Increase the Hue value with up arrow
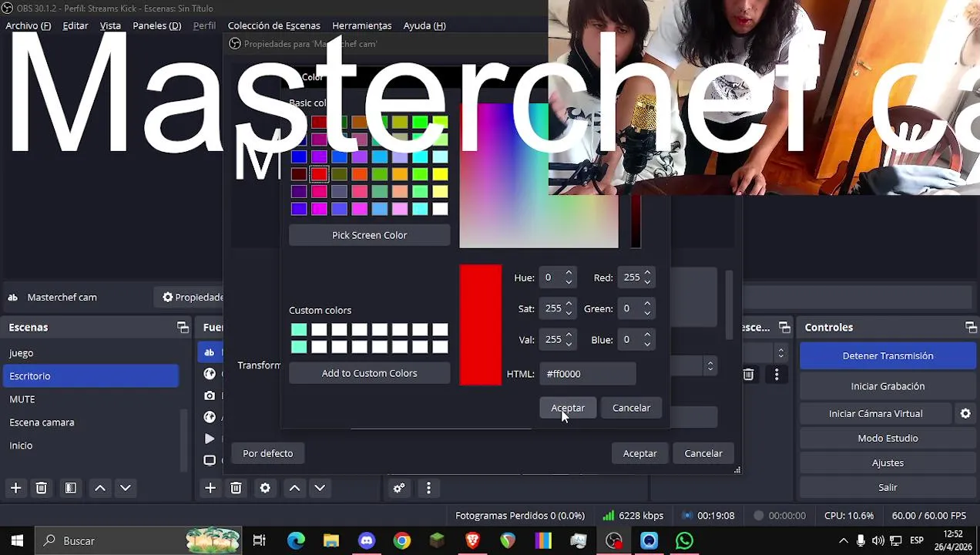 [569, 273]
